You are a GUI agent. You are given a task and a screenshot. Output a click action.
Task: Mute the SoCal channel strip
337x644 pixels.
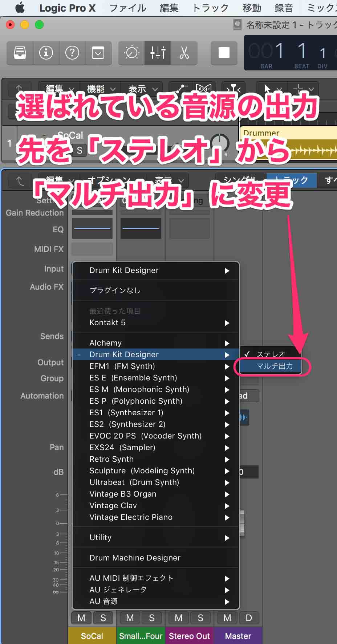pos(81,618)
